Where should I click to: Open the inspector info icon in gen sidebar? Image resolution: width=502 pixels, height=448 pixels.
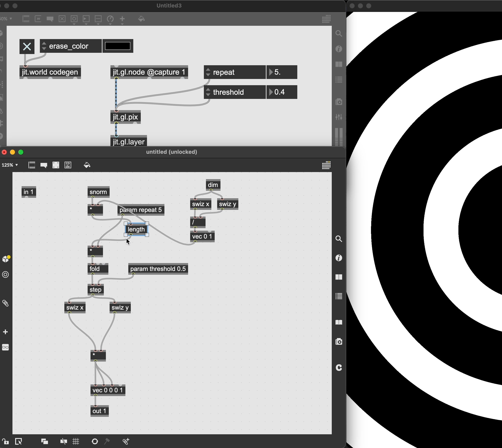point(339,258)
